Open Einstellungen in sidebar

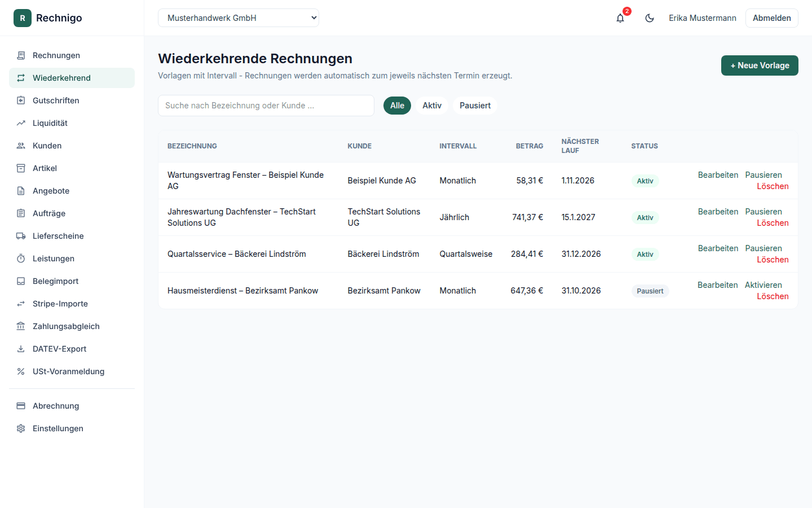[x=72, y=428]
